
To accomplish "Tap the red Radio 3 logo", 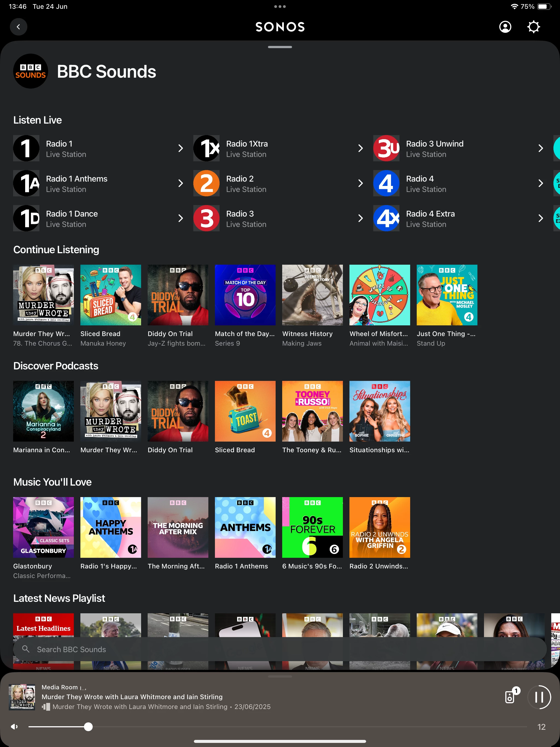I will (x=206, y=218).
